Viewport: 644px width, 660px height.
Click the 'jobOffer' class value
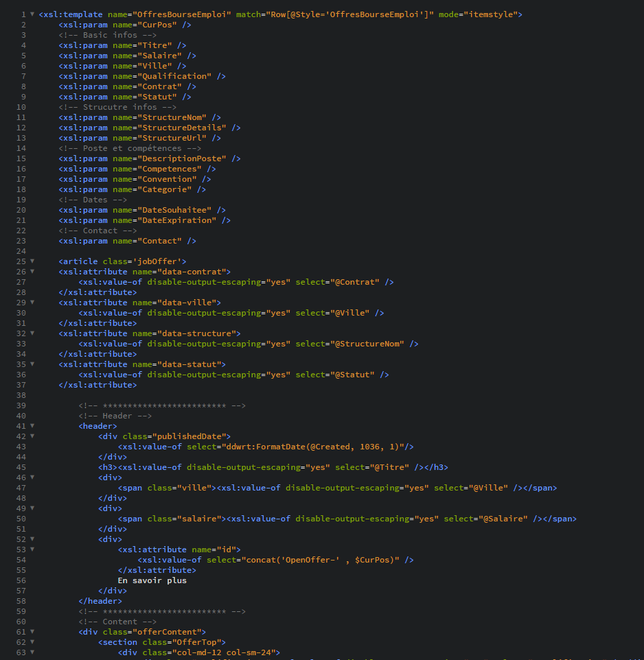click(x=157, y=261)
